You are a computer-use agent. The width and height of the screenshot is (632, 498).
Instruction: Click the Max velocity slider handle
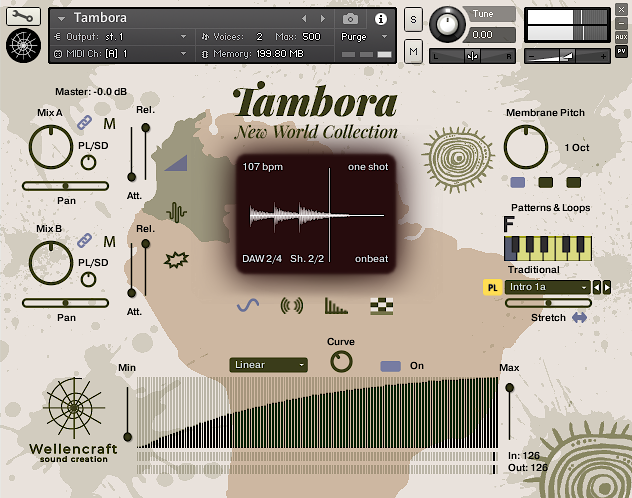(509, 388)
